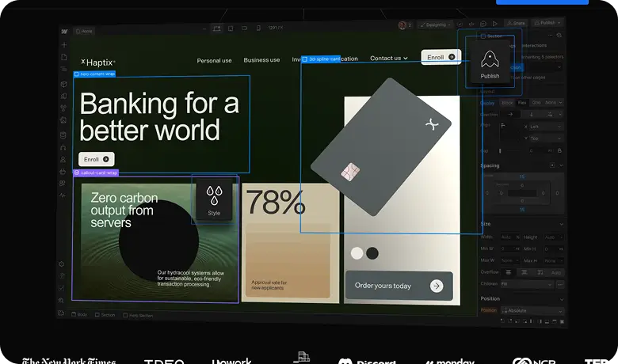Open the Add Elements plus panel

[x=64, y=45]
